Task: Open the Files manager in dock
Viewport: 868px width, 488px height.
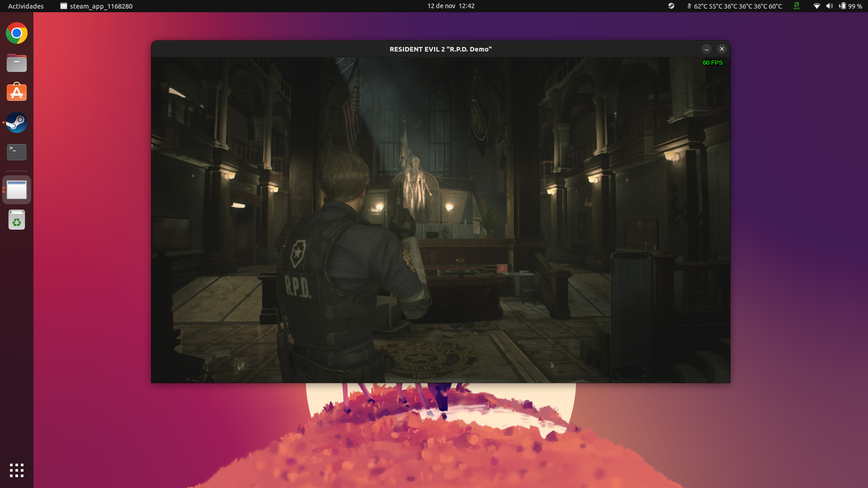Action: (x=17, y=63)
